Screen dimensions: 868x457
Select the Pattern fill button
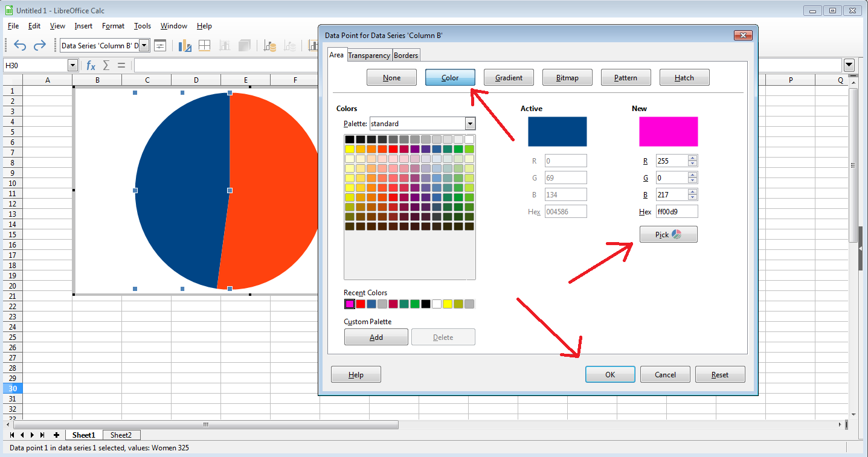tap(626, 77)
